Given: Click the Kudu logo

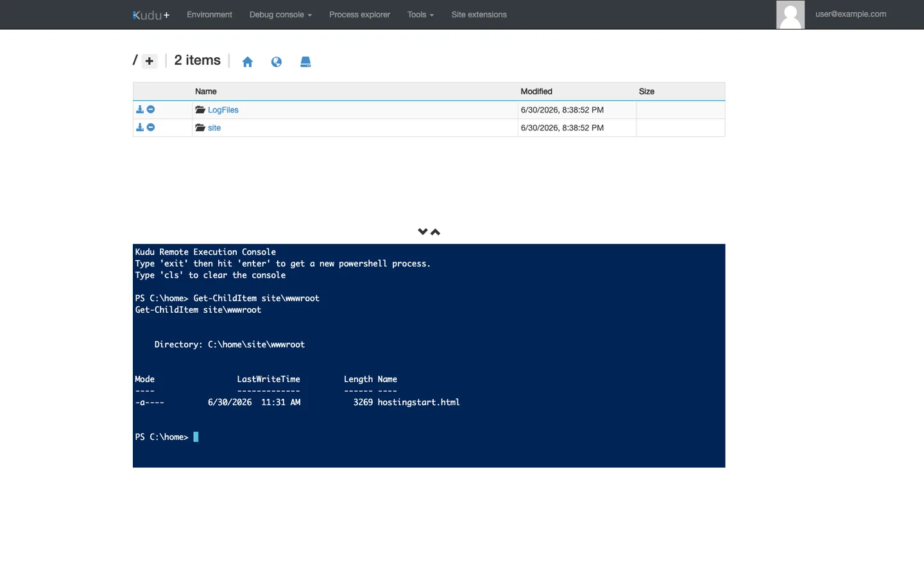Looking at the screenshot, I should pyautogui.click(x=151, y=15).
